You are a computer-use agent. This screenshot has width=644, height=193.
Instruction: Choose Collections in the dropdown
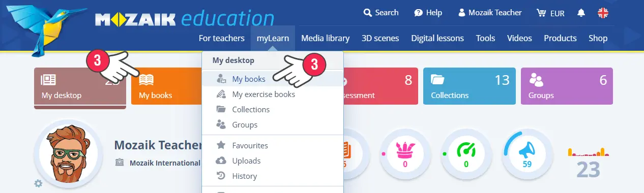[273, 109]
